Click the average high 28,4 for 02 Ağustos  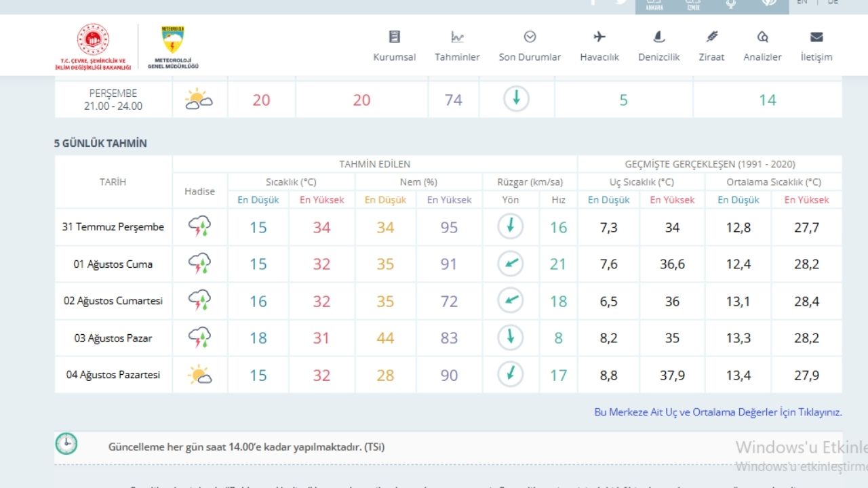coord(807,301)
